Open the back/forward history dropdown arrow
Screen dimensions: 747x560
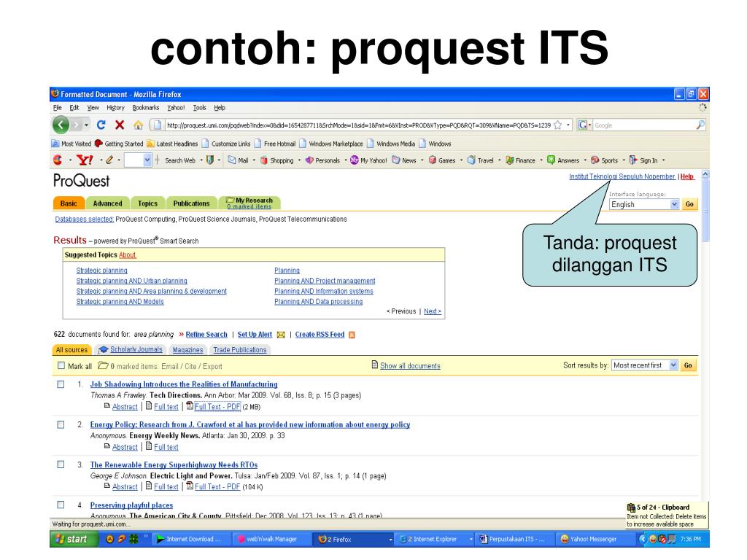tap(86, 125)
